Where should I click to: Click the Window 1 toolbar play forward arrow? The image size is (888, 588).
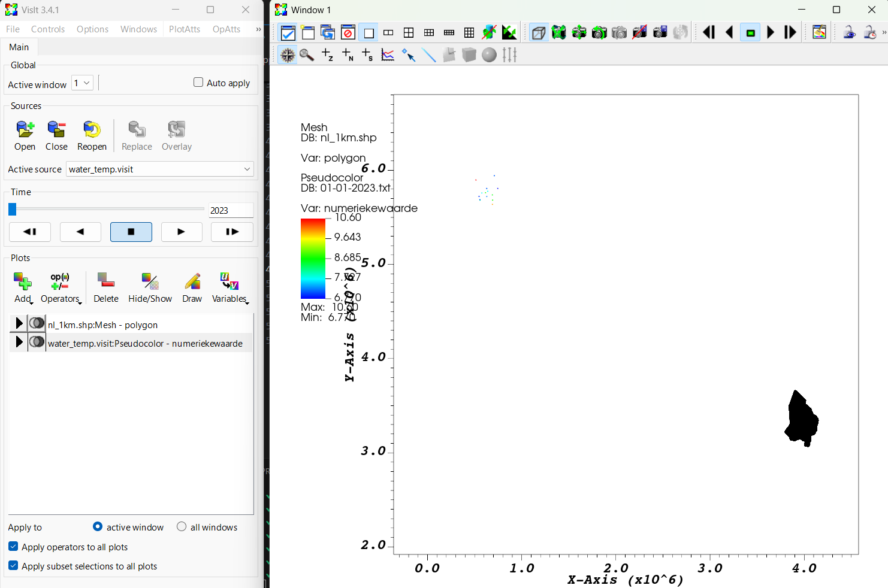tap(771, 33)
